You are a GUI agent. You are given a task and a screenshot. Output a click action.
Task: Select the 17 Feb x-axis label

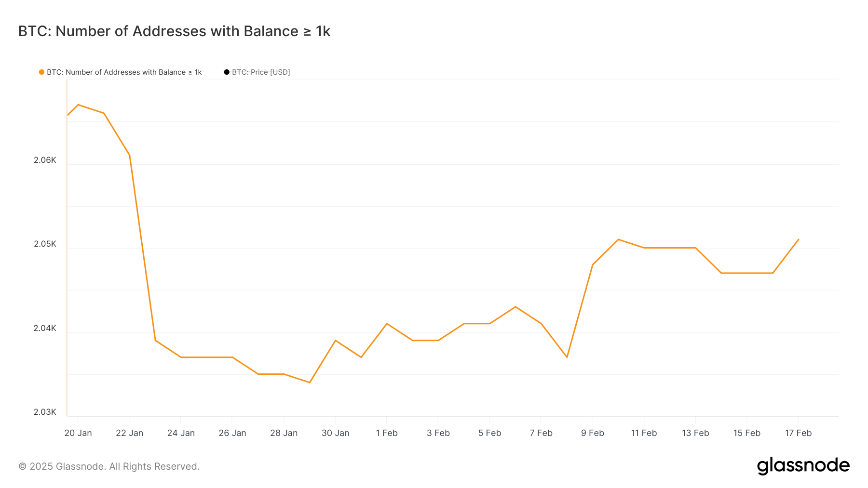click(x=798, y=433)
